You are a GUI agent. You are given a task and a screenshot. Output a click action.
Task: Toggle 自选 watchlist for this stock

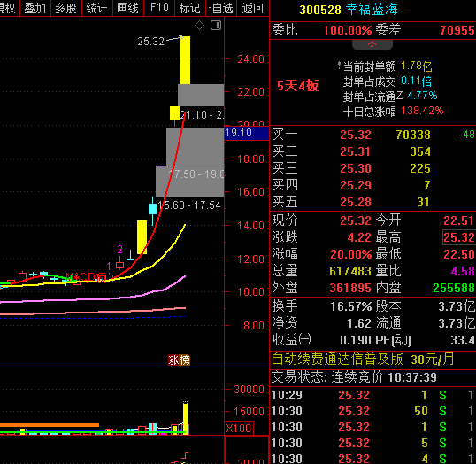tap(221, 8)
